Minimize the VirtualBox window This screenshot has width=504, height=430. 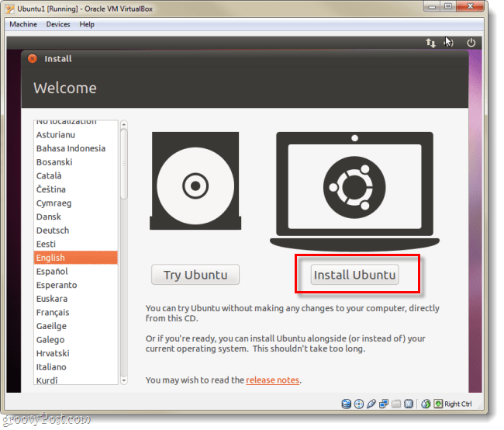coord(432,6)
